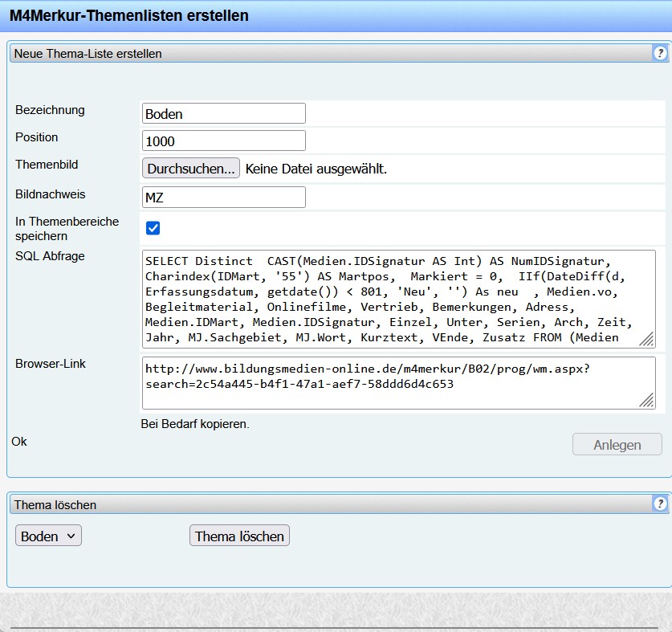Select the Bildnachweis field containing MZ
The height and width of the screenshot is (632, 672).
pos(223,197)
